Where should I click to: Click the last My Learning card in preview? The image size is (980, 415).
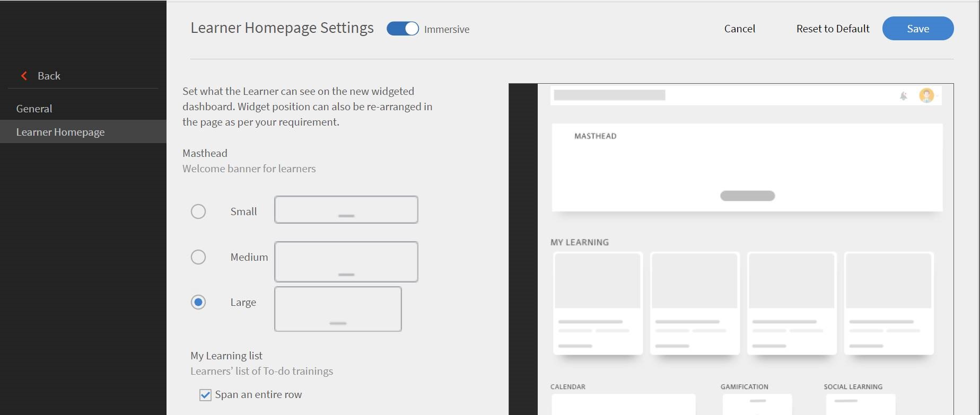(x=888, y=303)
